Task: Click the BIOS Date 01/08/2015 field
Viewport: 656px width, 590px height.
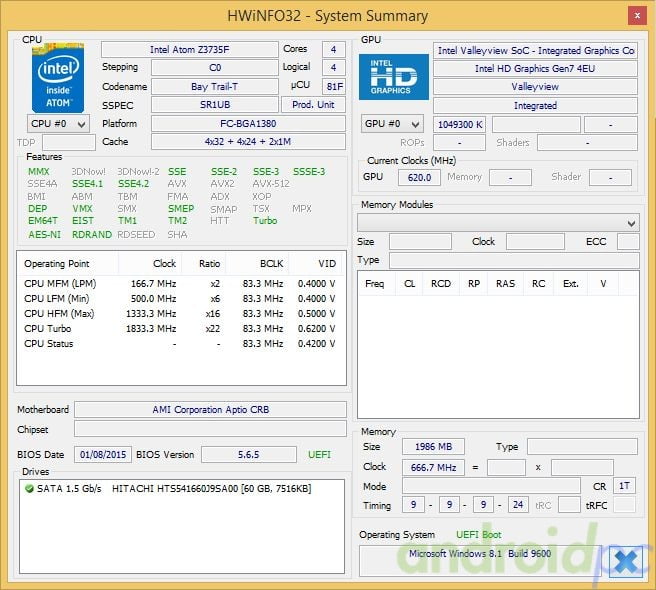Action: click(x=103, y=454)
